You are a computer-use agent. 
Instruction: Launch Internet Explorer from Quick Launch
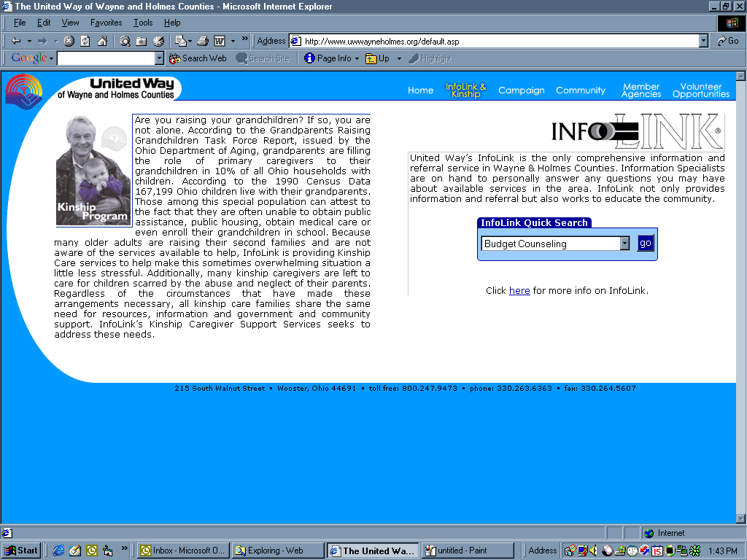coord(58,551)
